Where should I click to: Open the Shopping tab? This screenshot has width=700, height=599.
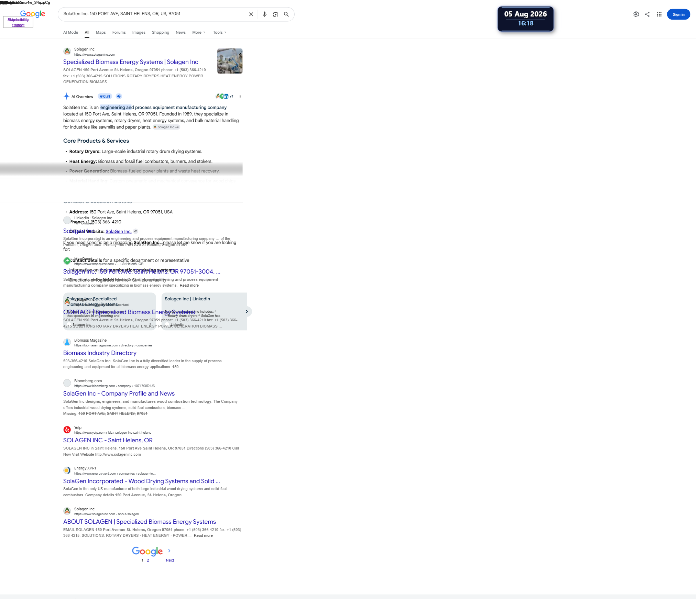tap(161, 32)
